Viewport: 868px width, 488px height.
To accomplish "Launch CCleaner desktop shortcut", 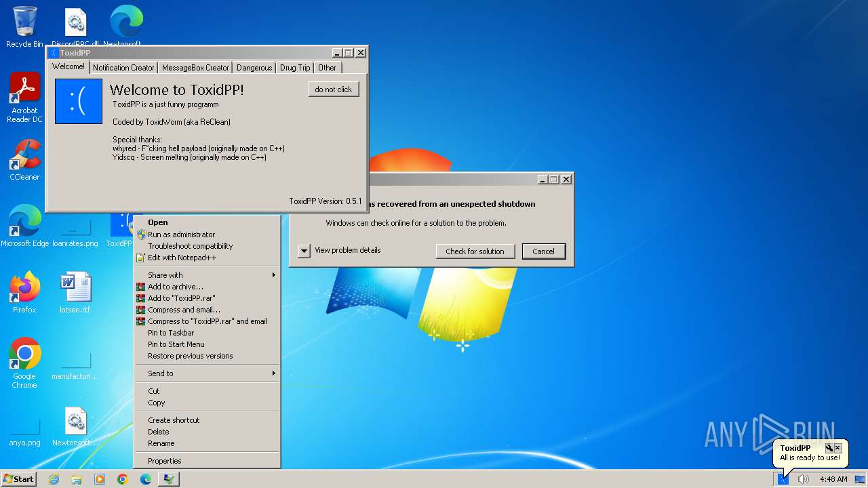I will click(24, 160).
